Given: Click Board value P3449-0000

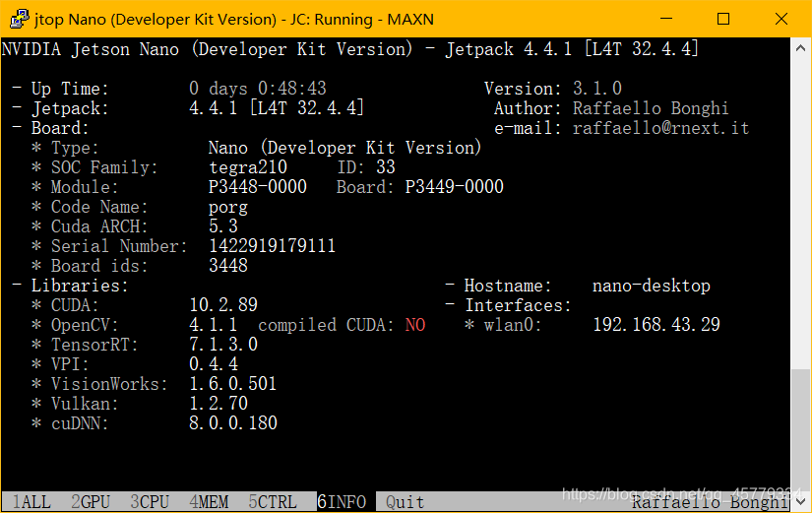Looking at the screenshot, I should coord(454,187).
